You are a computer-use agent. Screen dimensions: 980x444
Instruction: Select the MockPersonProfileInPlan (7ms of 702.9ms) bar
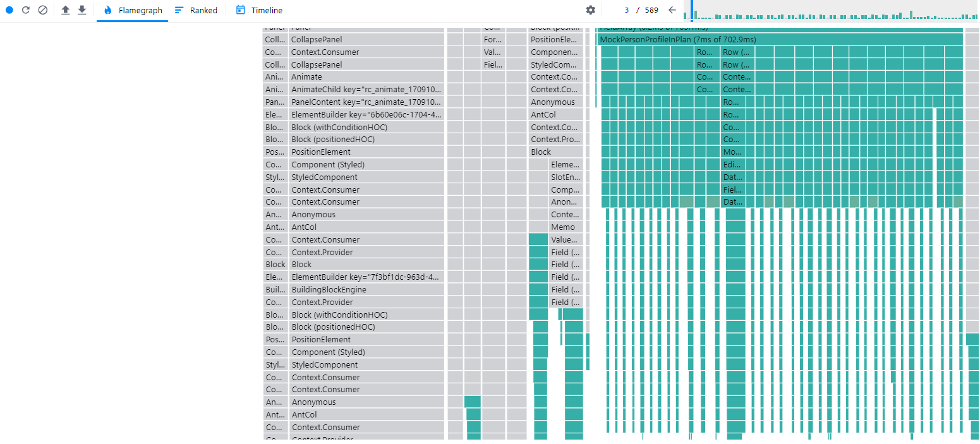click(x=780, y=40)
